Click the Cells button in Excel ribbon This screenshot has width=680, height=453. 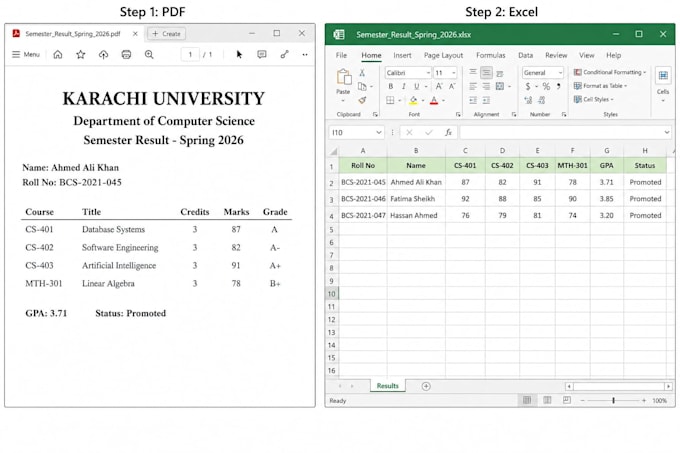tap(663, 85)
